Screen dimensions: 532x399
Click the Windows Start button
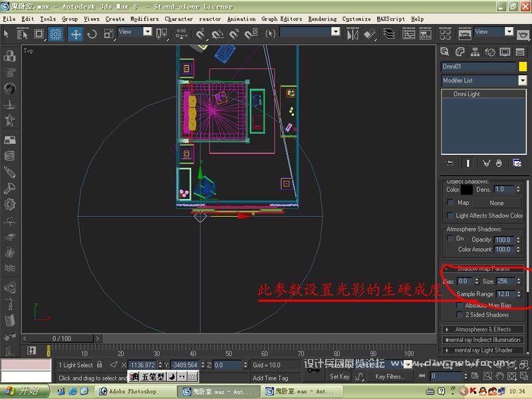[x=25, y=391]
